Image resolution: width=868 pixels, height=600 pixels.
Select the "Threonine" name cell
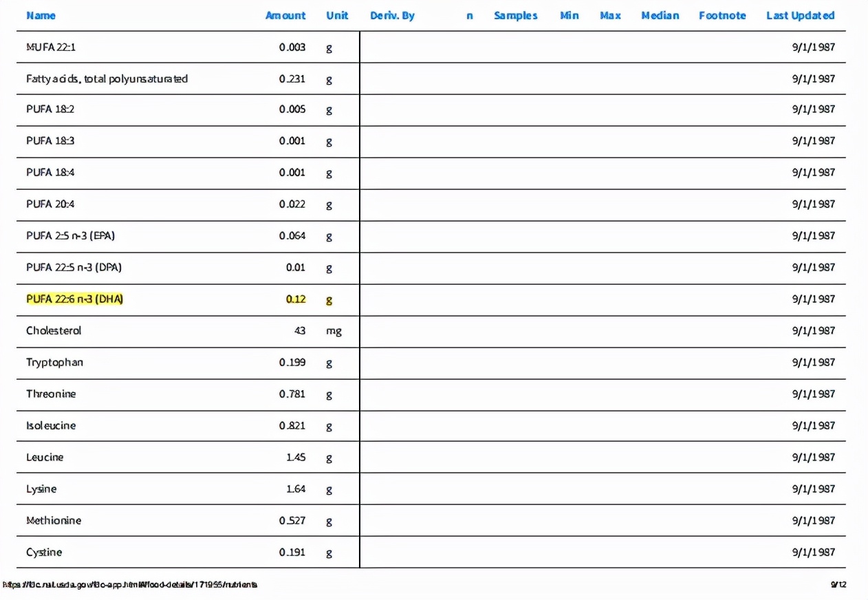[51, 394]
